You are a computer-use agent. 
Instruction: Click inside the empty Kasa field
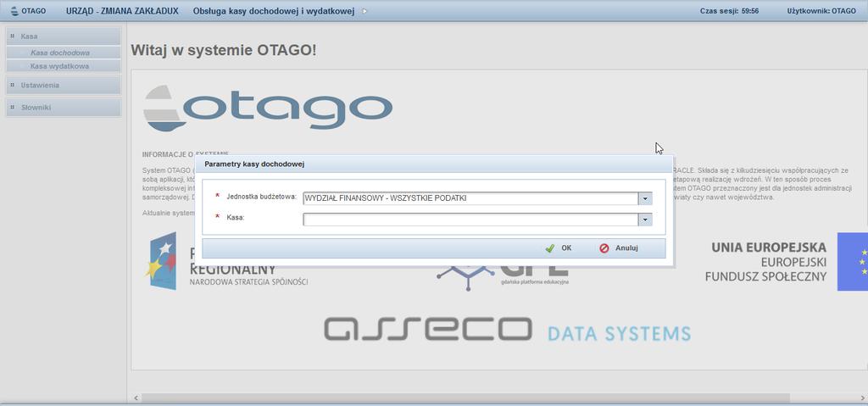click(x=470, y=220)
